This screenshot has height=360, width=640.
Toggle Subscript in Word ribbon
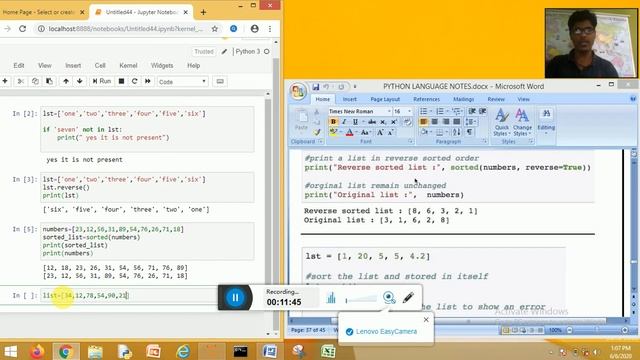tap(383, 122)
